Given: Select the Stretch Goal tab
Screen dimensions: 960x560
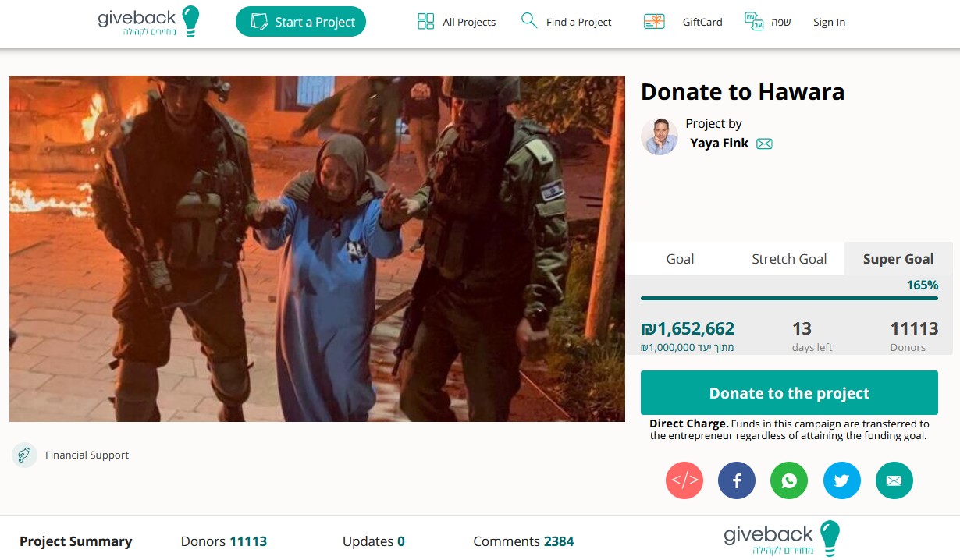Looking at the screenshot, I should (x=789, y=259).
